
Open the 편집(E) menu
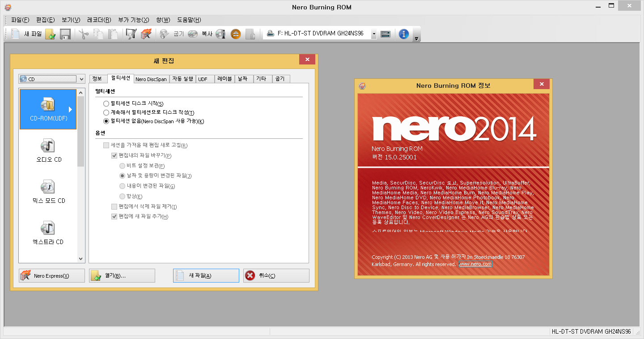(45, 20)
